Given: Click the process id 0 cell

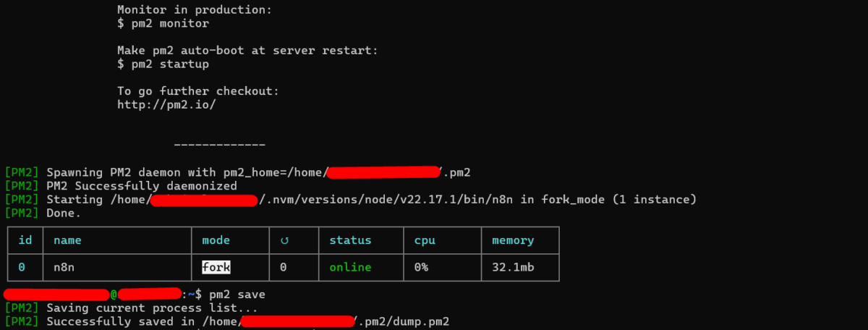Looking at the screenshot, I should (22, 267).
